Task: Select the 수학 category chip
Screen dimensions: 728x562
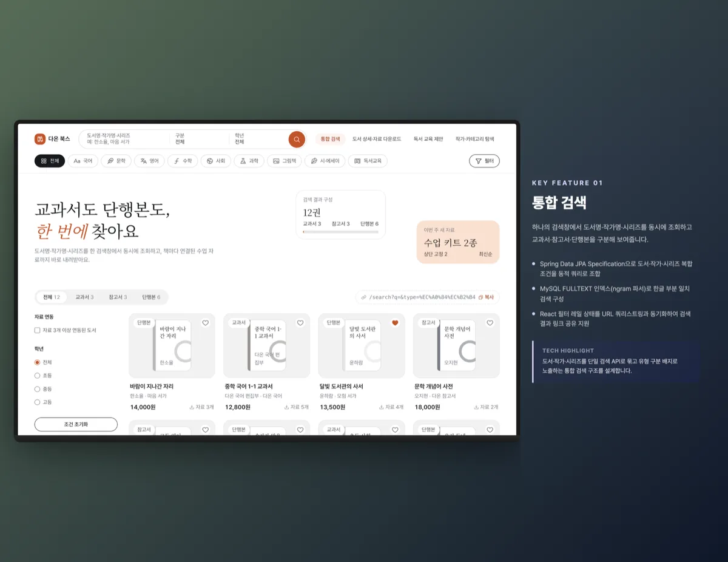Action: tap(182, 161)
